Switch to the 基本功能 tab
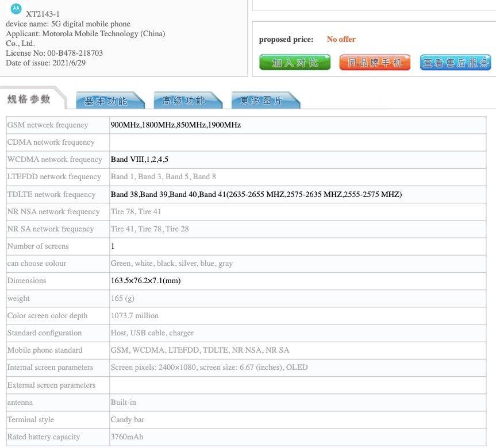 [106, 101]
